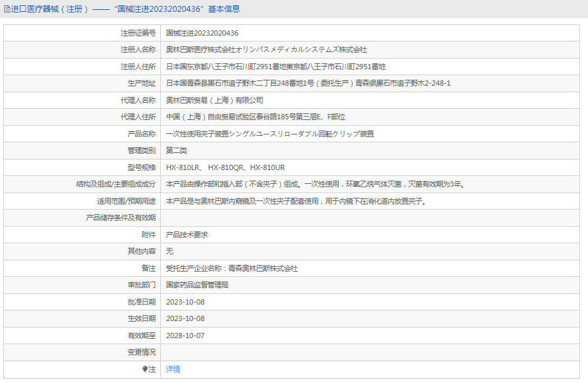This screenshot has width=588, height=383.
Task: Click the registrant address value with 八王子市石川町2951番地
Action: coord(276,67)
